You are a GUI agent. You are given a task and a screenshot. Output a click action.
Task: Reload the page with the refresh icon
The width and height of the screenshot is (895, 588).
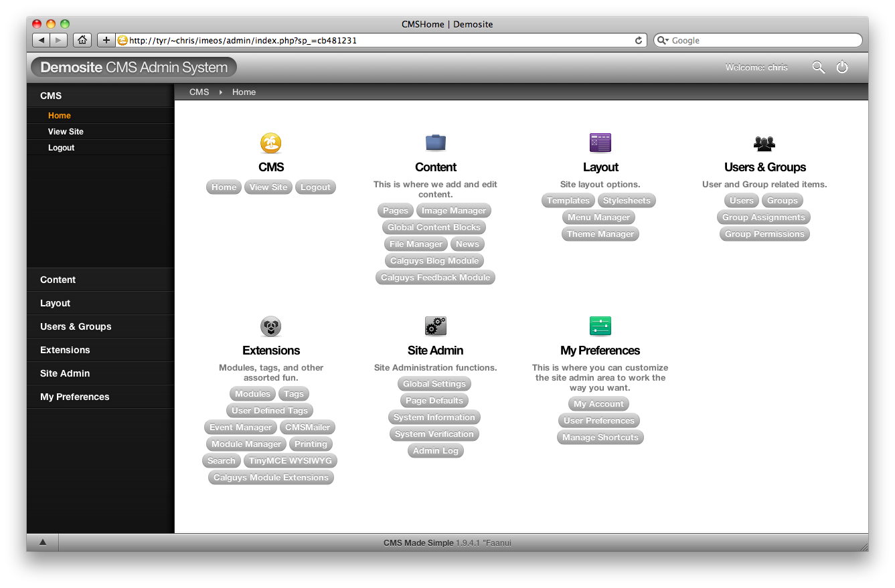point(639,40)
